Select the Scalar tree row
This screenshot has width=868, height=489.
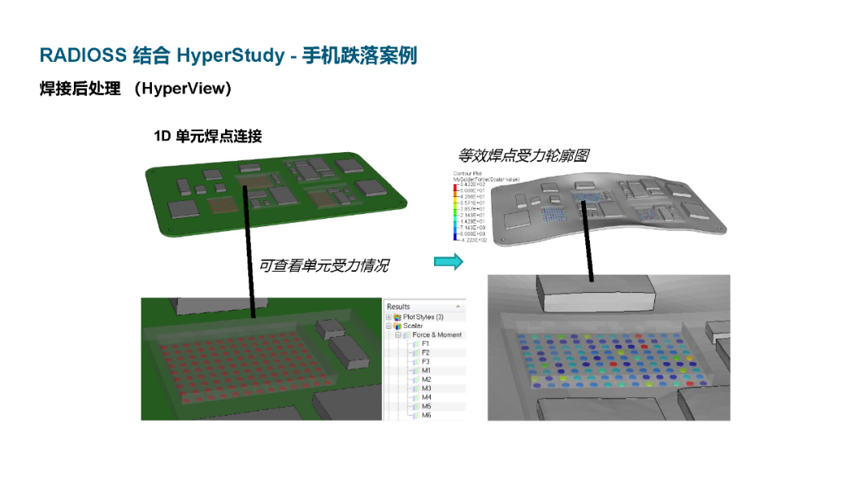tap(424, 327)
